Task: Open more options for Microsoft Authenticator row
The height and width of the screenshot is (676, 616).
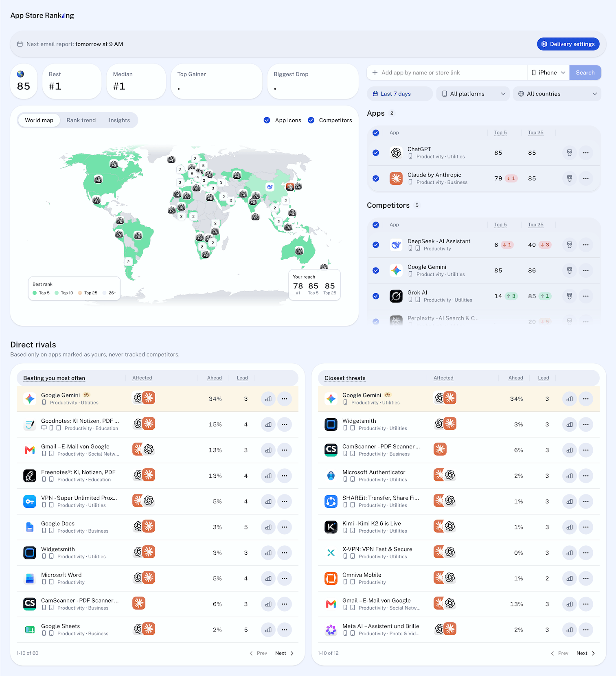Action: click(x=585, y=476)
